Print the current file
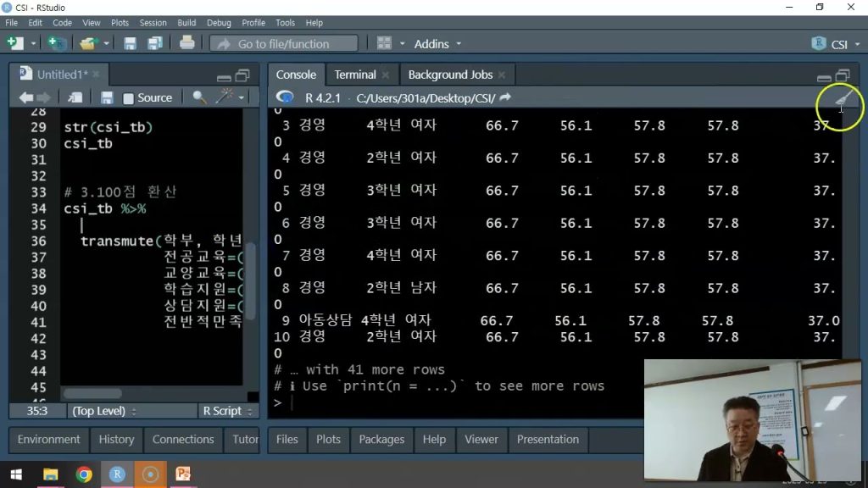The width and height of the screenshot is (868, 488). point(186,43)
